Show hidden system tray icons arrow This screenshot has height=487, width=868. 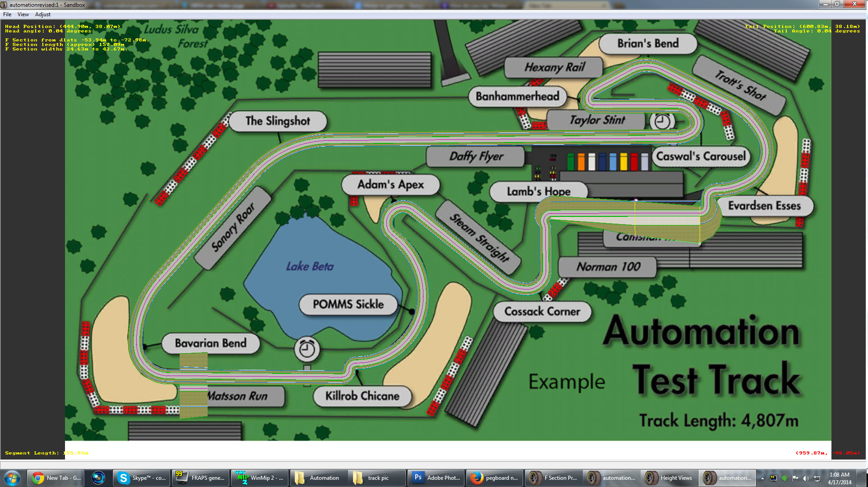[762, 478]
